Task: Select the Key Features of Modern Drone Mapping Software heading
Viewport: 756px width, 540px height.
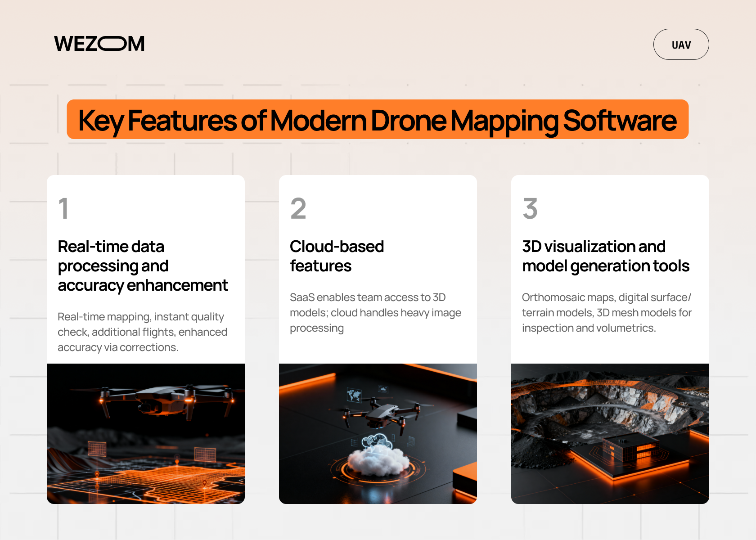Action: coord(378,120)
